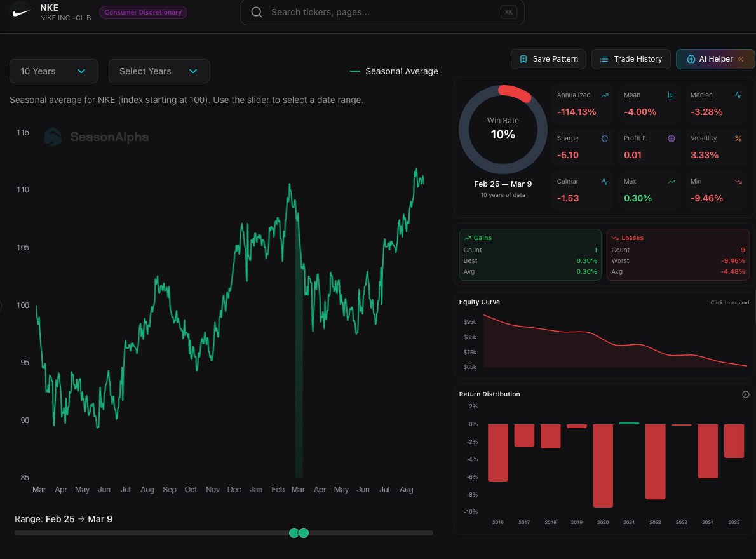Click the Gains Best 0.30% value
Image resolution: width=756 pixels, height=559 pixels.
pyautogui.click(x=587, y=260)
